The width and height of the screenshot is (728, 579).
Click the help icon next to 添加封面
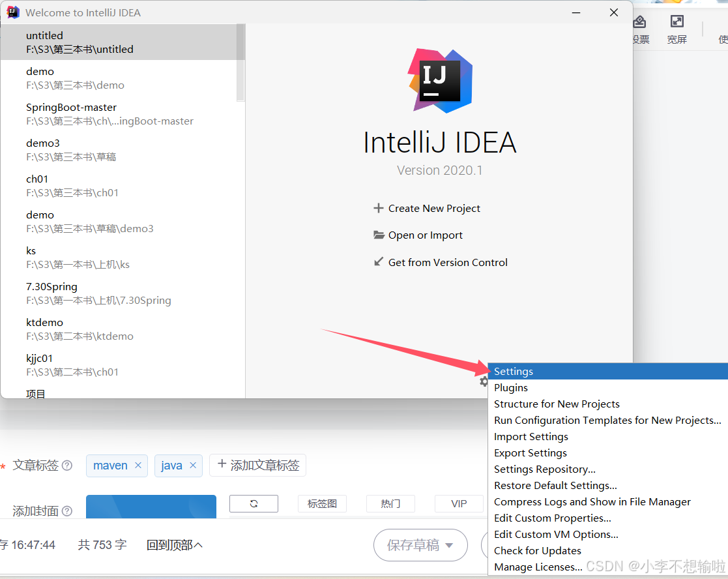pyautogui.click(x=67, y=511)
